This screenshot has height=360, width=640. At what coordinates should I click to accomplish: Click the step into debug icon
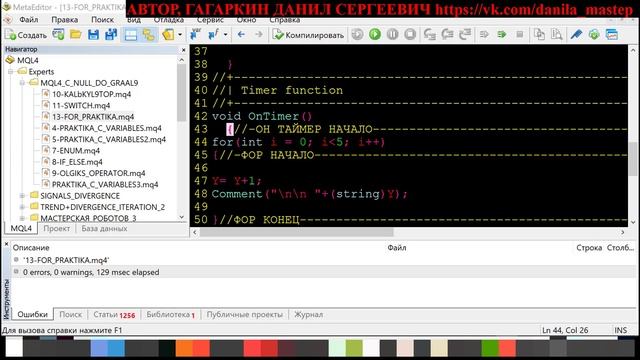(x=430, y=35)
